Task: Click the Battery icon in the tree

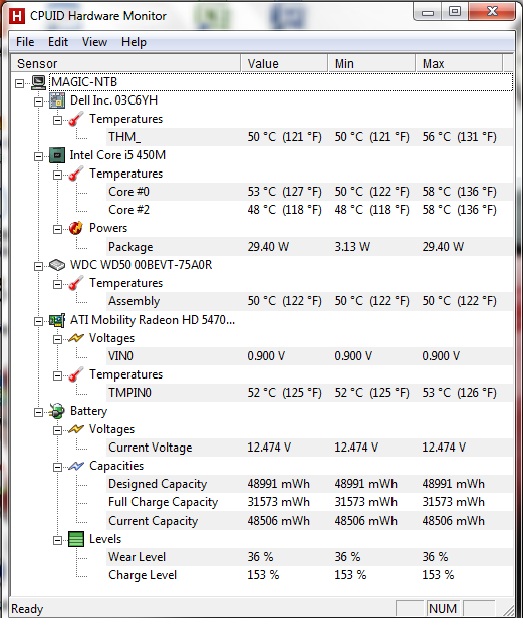Action: (56, 411)
